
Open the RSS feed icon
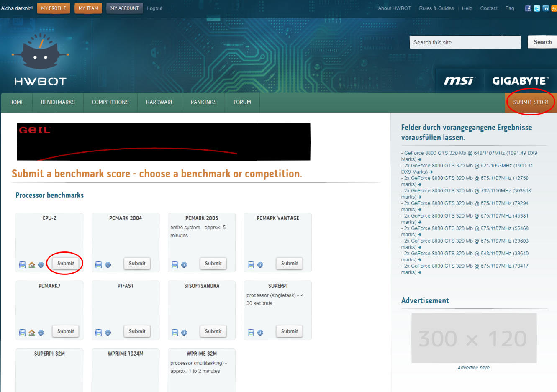tap(554, 8)
